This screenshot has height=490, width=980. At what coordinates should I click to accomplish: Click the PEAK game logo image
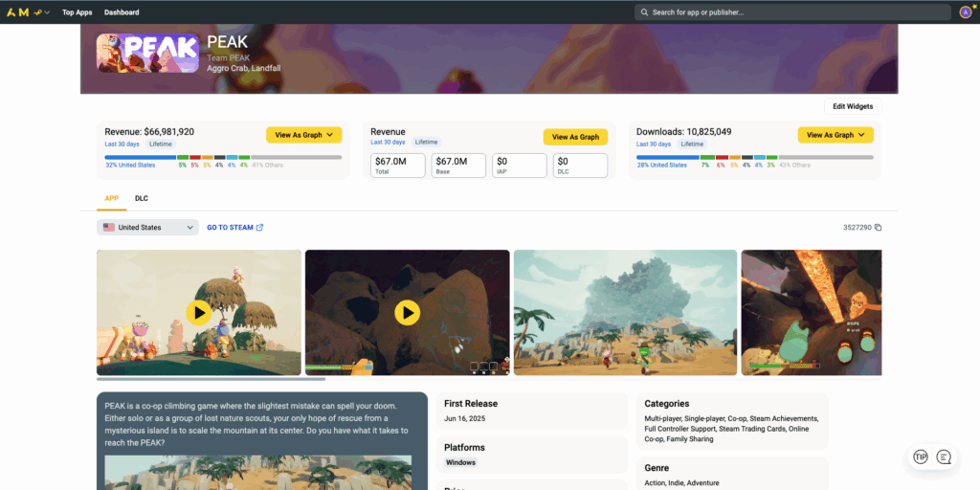tap(147, 54)
